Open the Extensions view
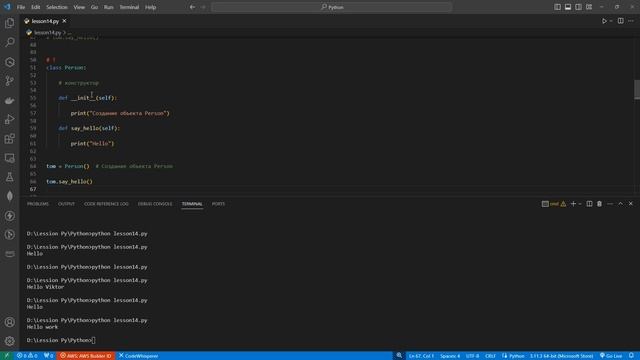The image size is (640, 360). (x=9, y=139)
